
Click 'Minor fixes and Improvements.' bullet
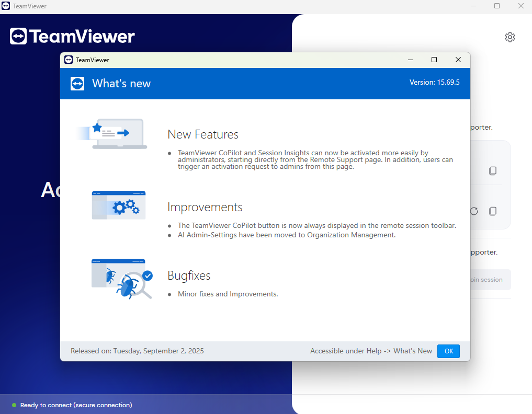click(228, 294)
